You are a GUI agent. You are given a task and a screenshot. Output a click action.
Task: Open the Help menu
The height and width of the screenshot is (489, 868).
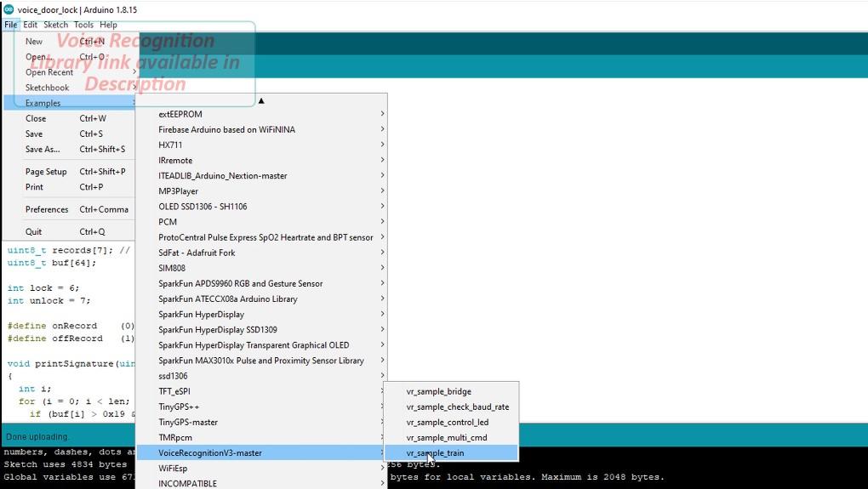click(x=108, y=25)
